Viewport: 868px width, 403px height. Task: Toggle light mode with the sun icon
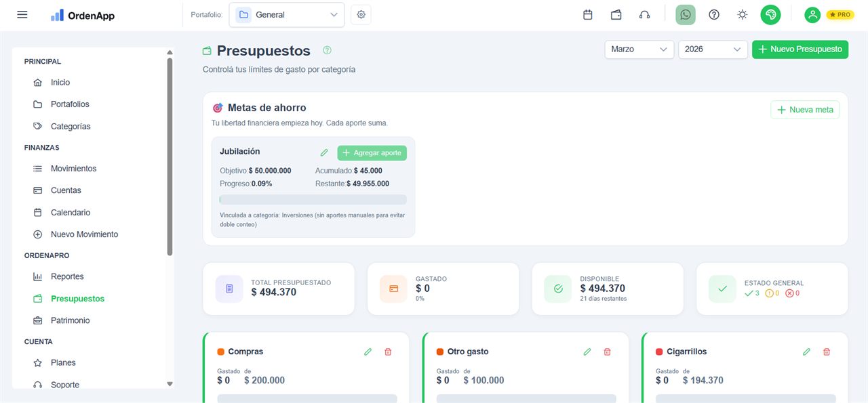742,14
